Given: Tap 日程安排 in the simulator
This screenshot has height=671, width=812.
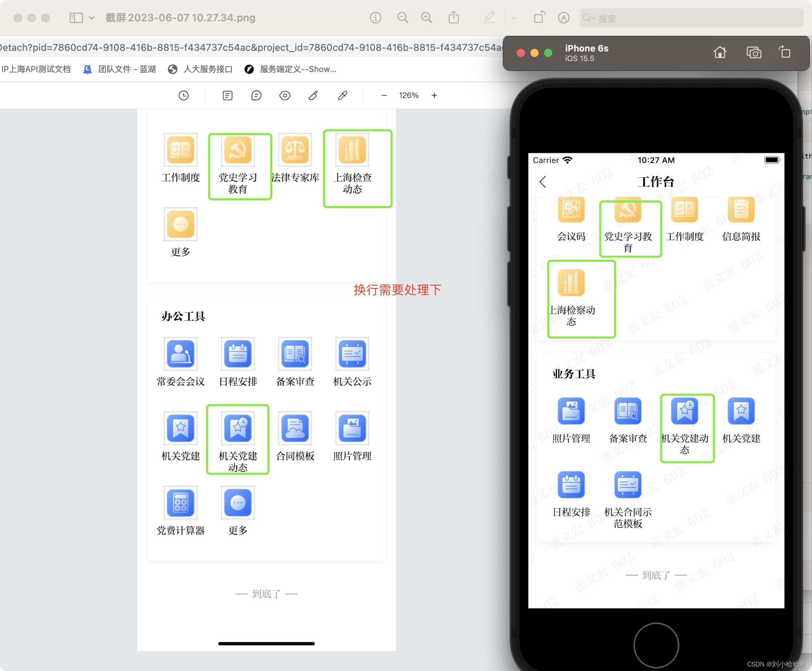Looking at the screenshot, I should coord(571,494).
